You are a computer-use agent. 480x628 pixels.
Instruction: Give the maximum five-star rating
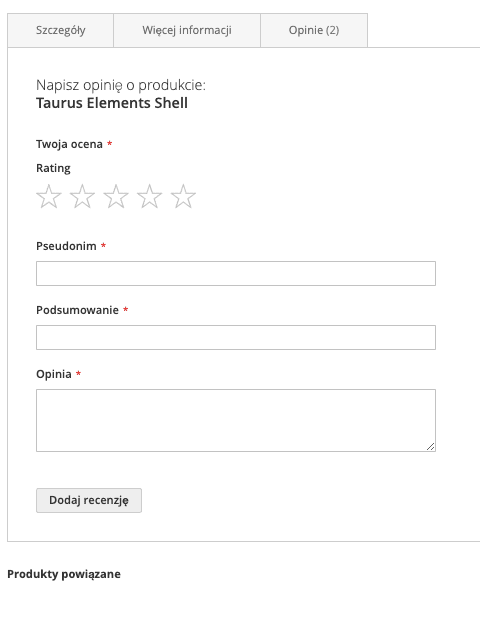pos(184,196)
